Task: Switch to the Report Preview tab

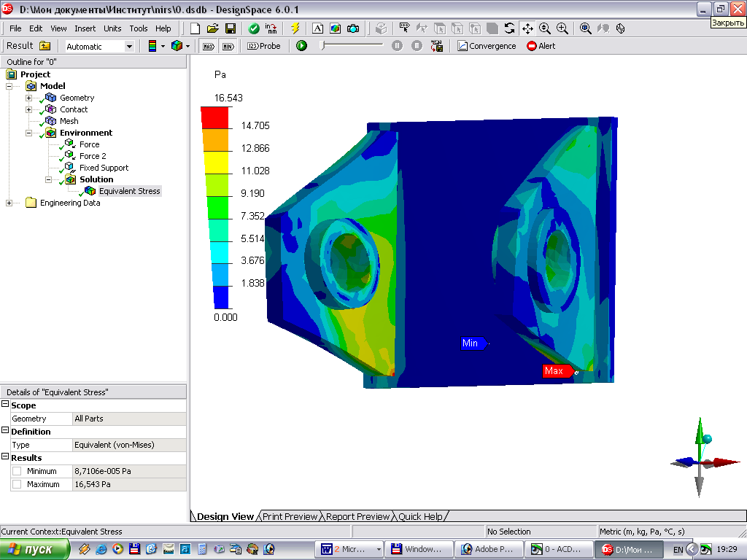Action: pyautogui.click(x=357, y=516)
